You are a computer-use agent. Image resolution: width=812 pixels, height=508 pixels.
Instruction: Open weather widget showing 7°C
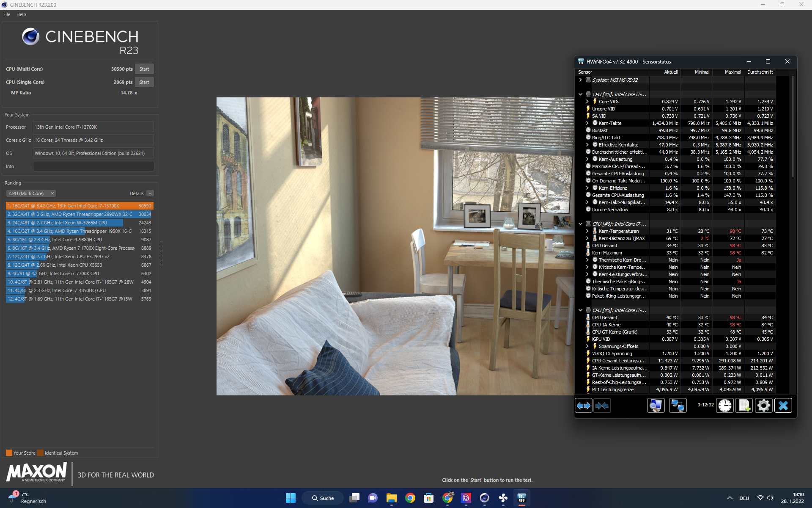[x=27, y=498]
